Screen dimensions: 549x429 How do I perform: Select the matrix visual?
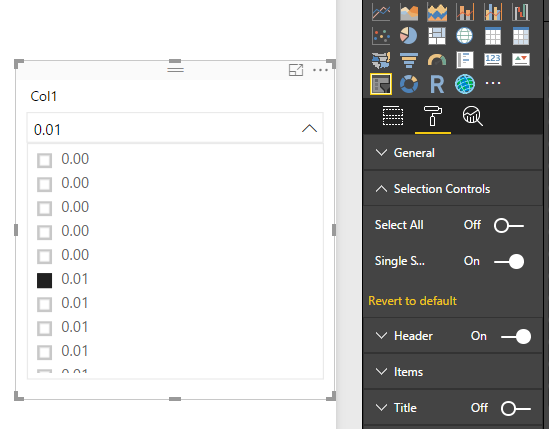pos(521,36)
